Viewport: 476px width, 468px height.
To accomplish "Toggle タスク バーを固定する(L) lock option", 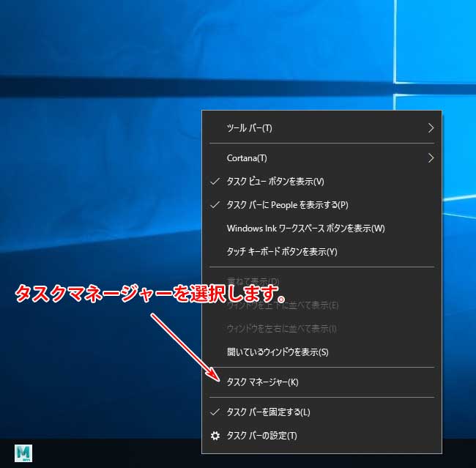I will pos(321,412).
